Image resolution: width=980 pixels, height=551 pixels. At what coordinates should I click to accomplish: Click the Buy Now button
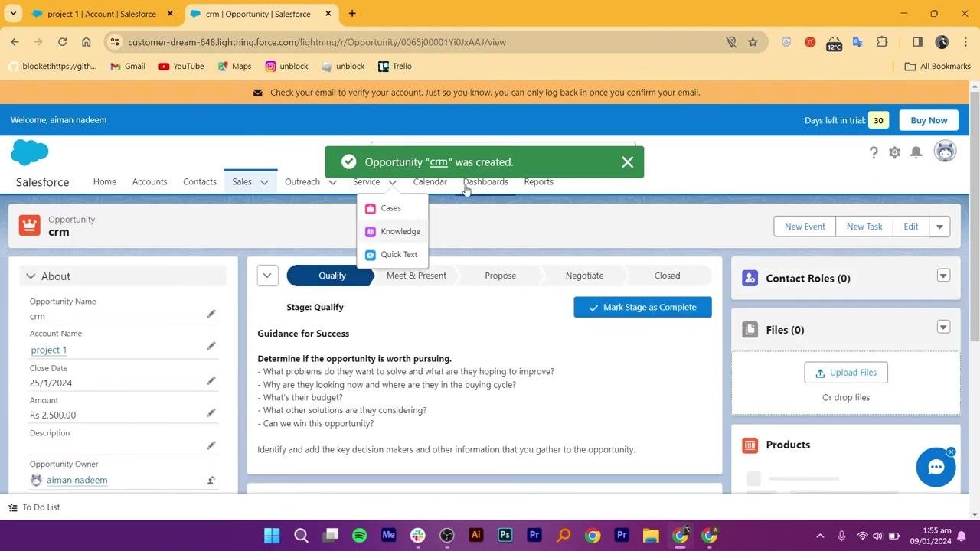click(929, 120)
